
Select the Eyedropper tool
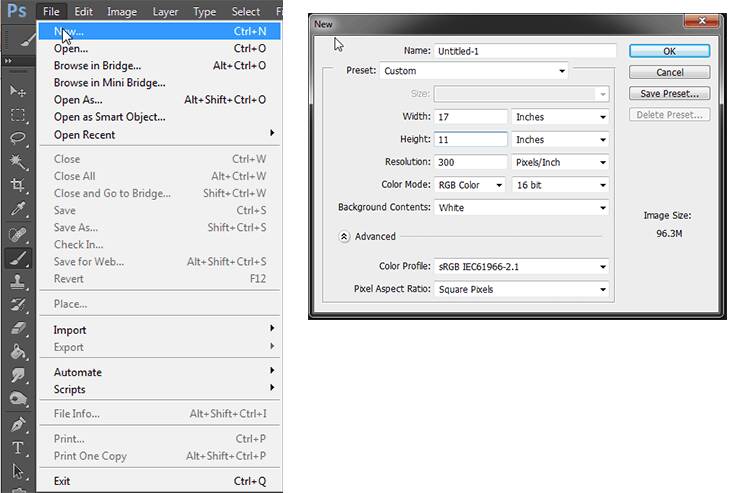coord(17,209)
